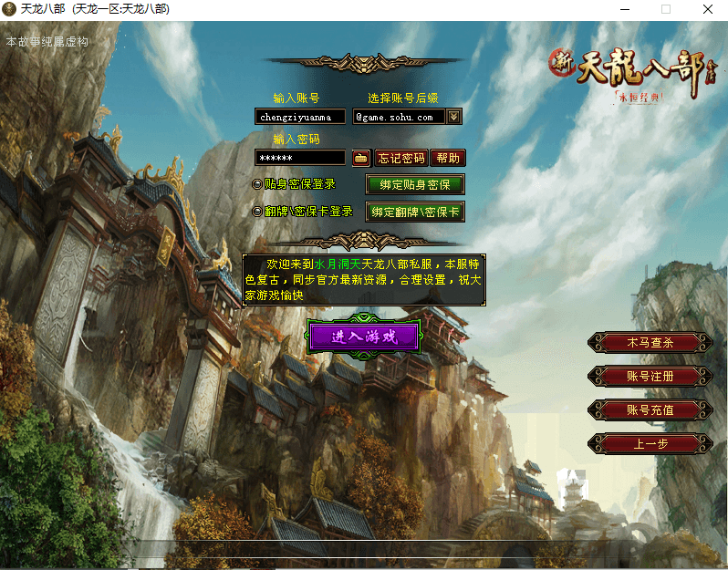The image size is (728, 570).
Task: Open 帮助 help button
Action: pyautogui.click(x=448, y=158)
